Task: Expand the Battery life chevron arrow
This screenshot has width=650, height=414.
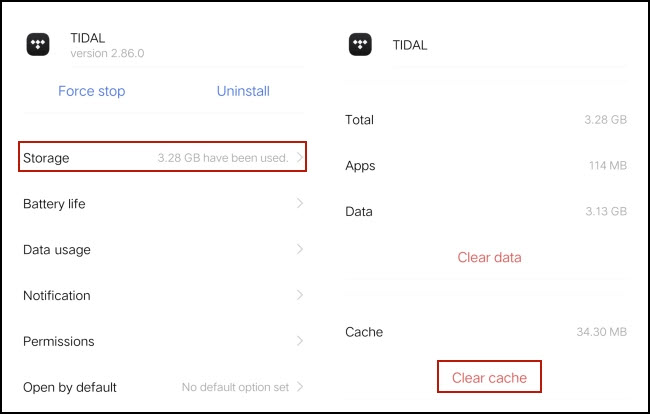Action: pos(300,203)
